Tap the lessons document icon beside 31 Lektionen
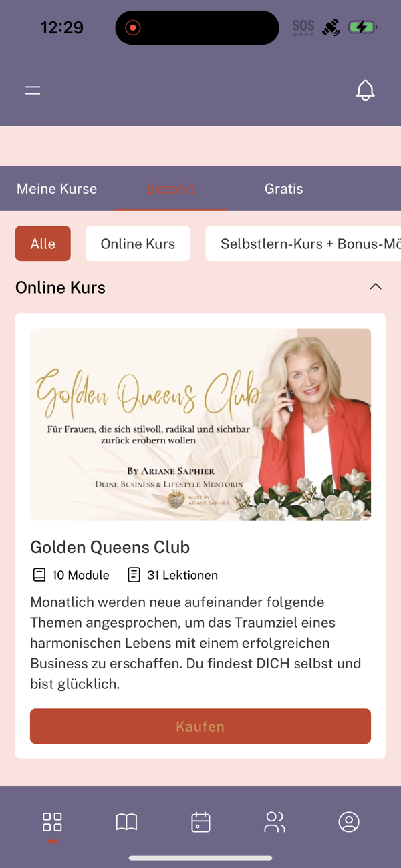Image resolution: width=401 pixels, height=868 pixels. 134,574
